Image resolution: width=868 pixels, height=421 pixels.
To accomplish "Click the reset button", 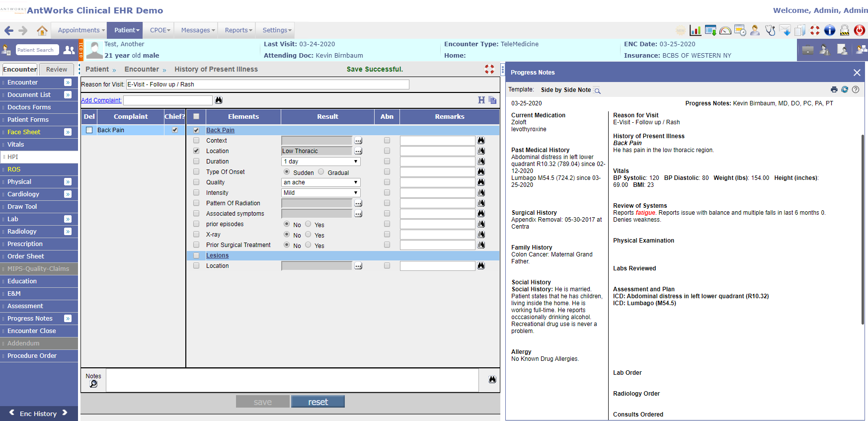I will (x=318, y=402).
